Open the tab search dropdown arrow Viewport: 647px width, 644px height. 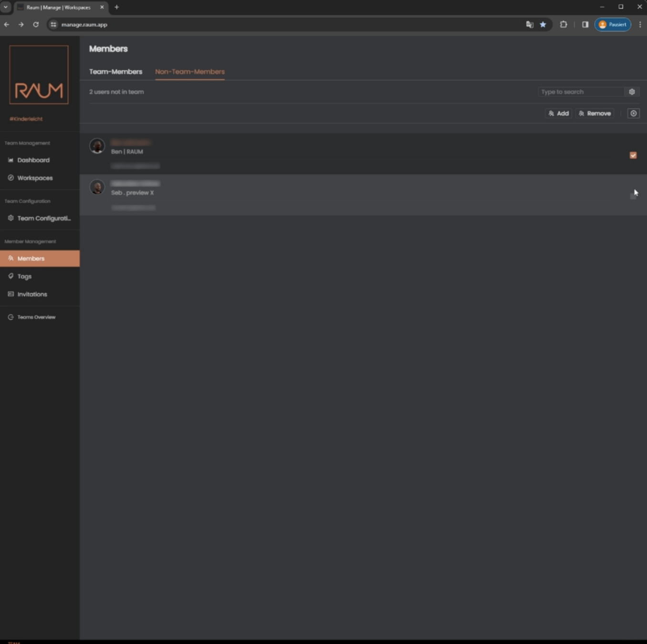6,7
